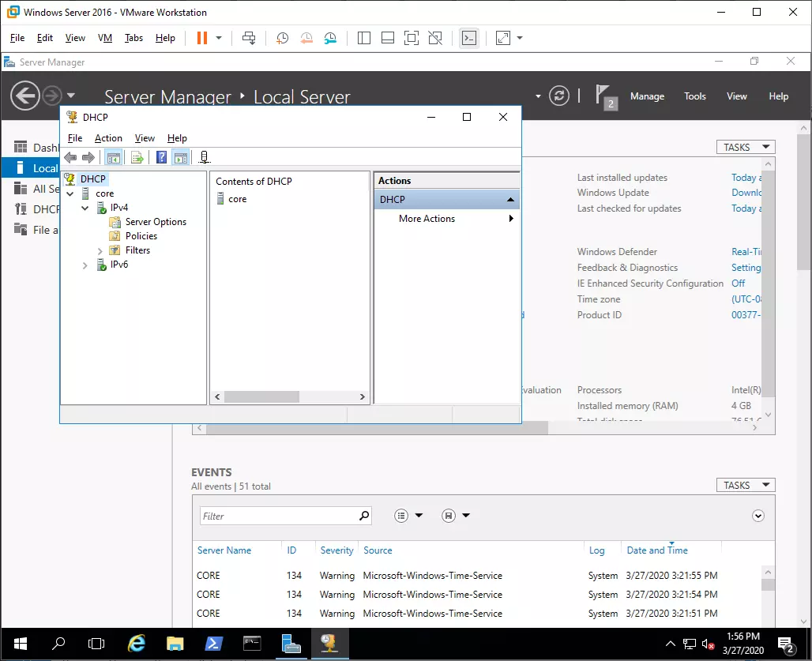
Task: Open the VMware power dropdown arrow
Action: (219, 38)
